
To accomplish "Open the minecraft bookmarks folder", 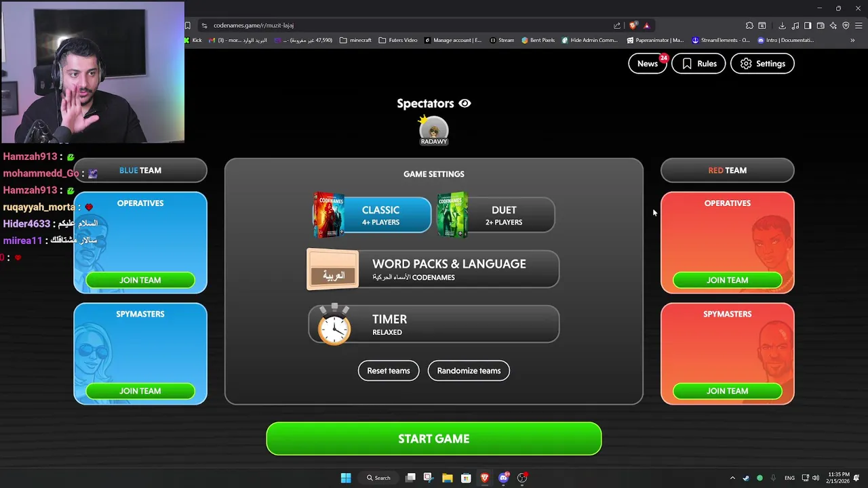I will pos(356,40).
